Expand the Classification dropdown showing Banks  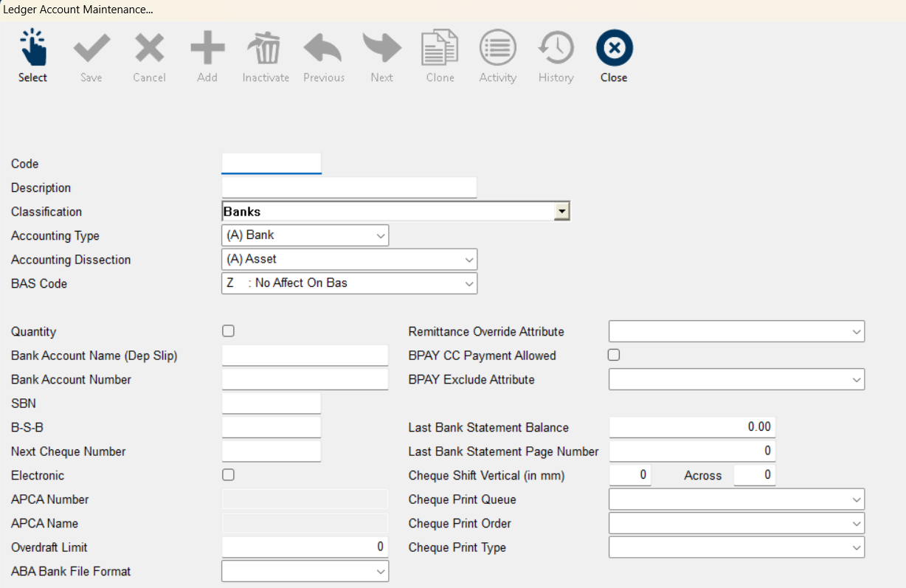click(x=562, y=212)
